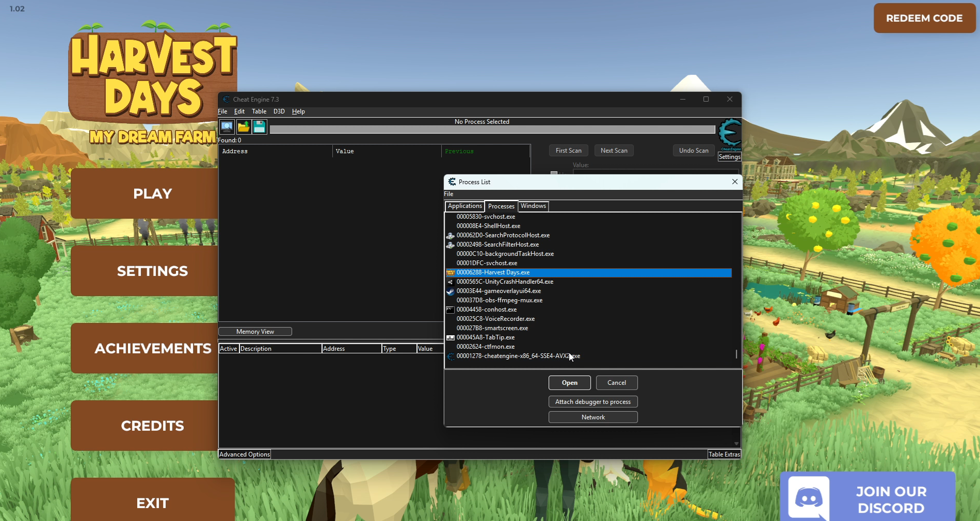Click Cancel in Process List
Viewport: 980px width, 521px height.
tap(617, 383)
